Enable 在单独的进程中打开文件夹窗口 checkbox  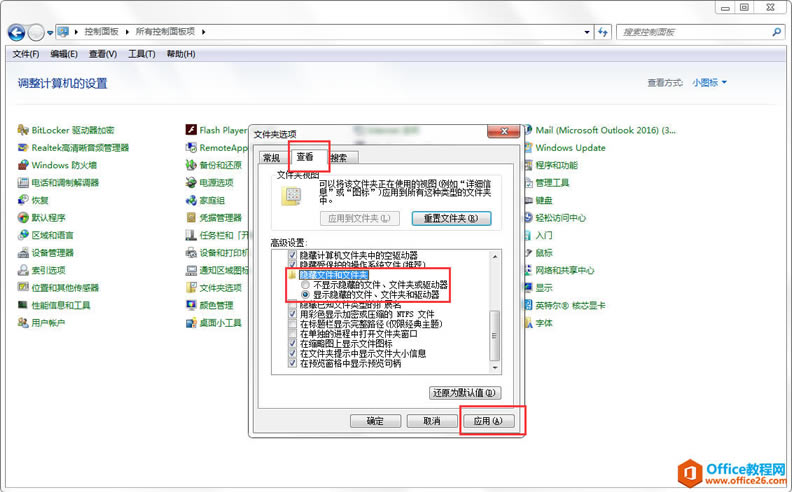pyautogui.click(x=292, y=333)
